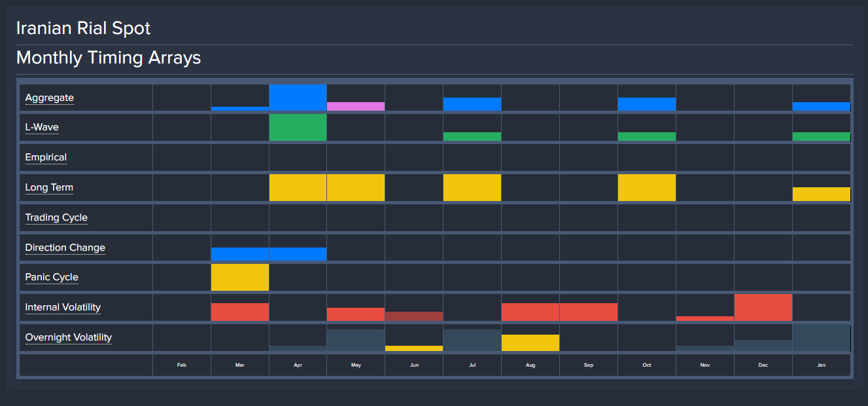This screenshot has height=406, width=868.
Task: Select the tall Overnight Volatility bar for January
Action: (822, 337)
